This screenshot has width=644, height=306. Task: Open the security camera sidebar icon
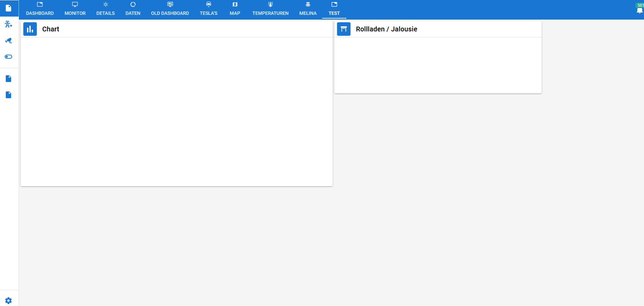[8, 40]
